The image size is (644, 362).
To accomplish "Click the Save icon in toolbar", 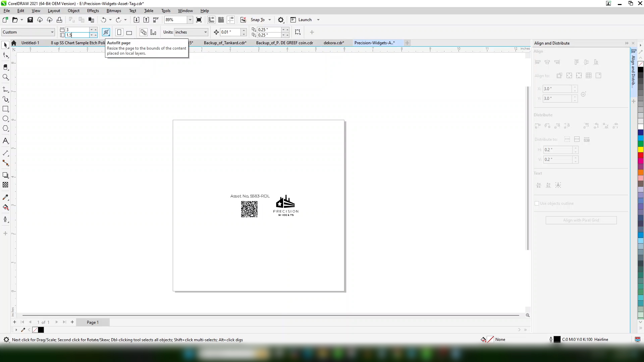I will click(x=30, y=20).
